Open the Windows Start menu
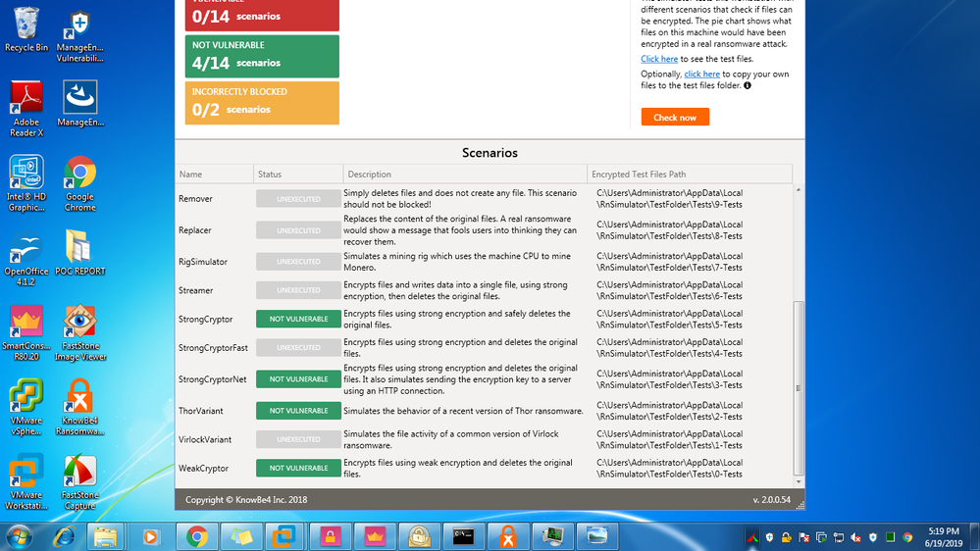The height and width of the screenshot is (551, 980). click(19, 536)
